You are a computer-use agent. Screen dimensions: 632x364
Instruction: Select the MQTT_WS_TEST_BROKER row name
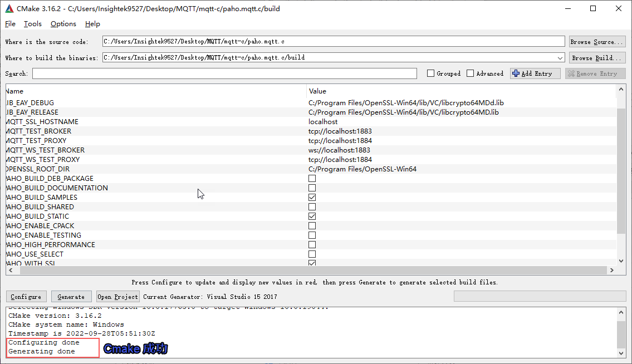46,150
